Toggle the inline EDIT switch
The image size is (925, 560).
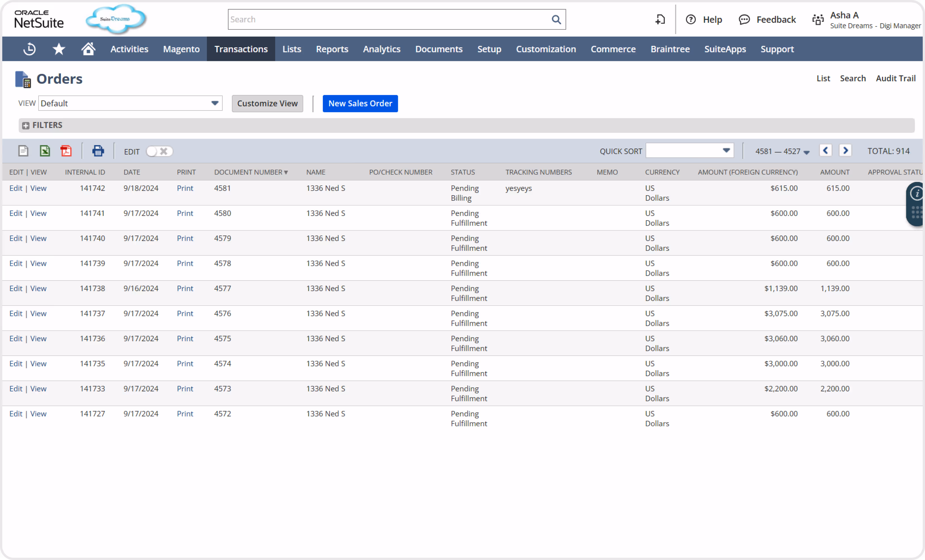159,151
